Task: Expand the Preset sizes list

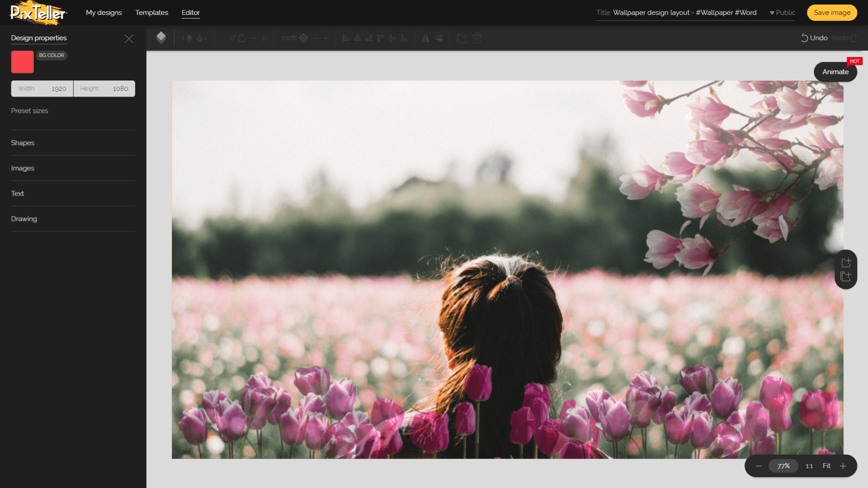Action: [x=29, y=111]
